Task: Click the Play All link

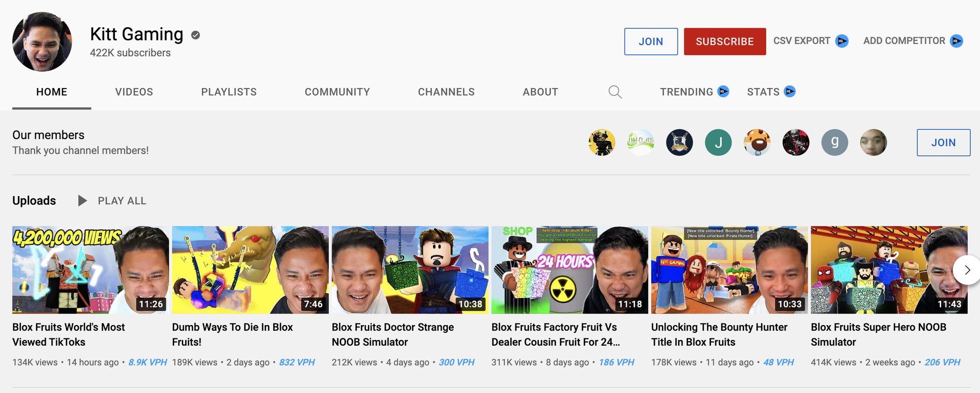Action: tap(122, 201)
